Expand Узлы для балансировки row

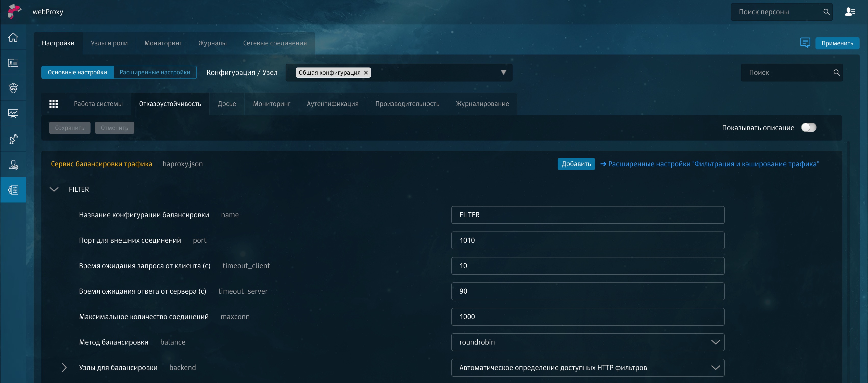point(64,367)
